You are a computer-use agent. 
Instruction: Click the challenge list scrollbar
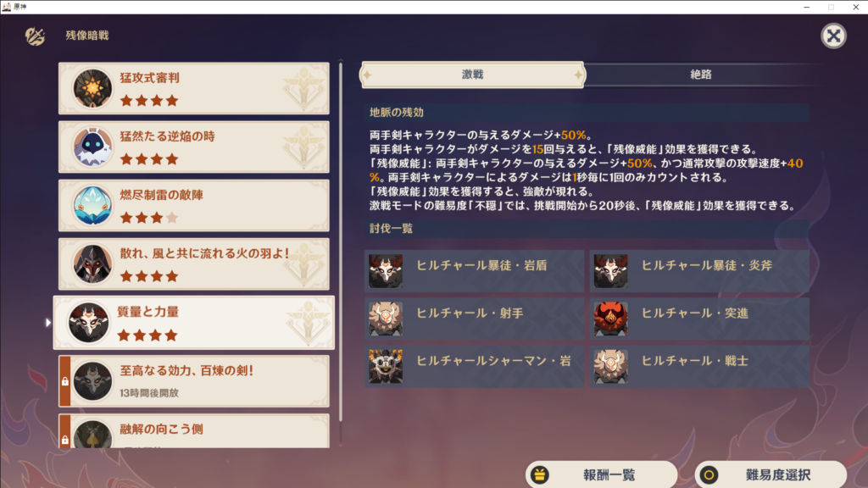pyautogui.click(x=341, y=242)
